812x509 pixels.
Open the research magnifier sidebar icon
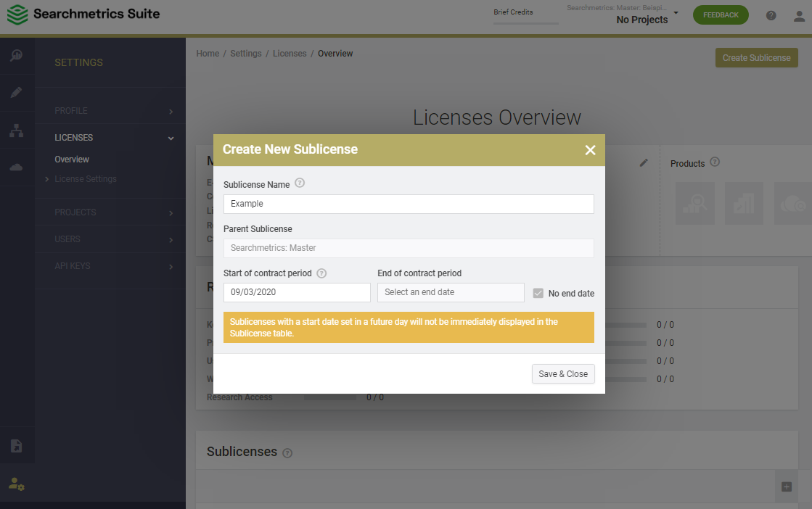17,55
